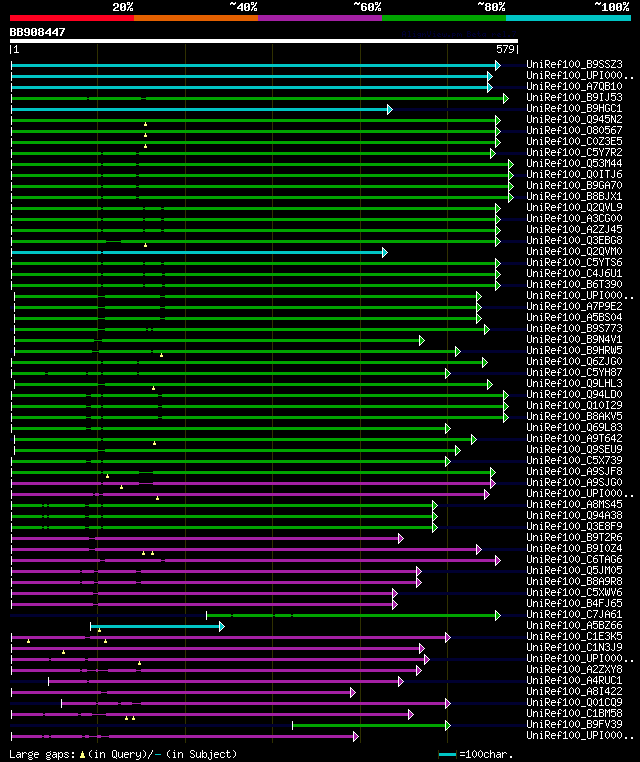Select the UniRef100_Q2QVL9 label
The width and height of the screenshot is (640, 762).
coord(574,207)
